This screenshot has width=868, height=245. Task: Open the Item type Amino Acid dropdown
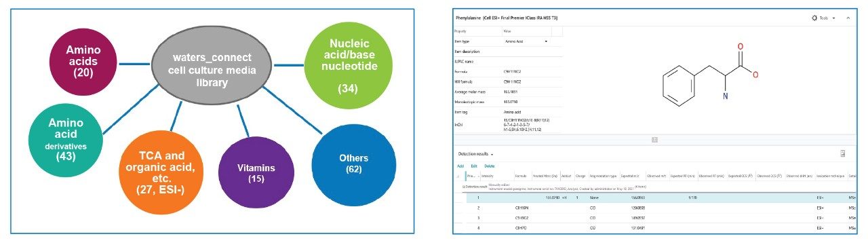coord(526,41)
